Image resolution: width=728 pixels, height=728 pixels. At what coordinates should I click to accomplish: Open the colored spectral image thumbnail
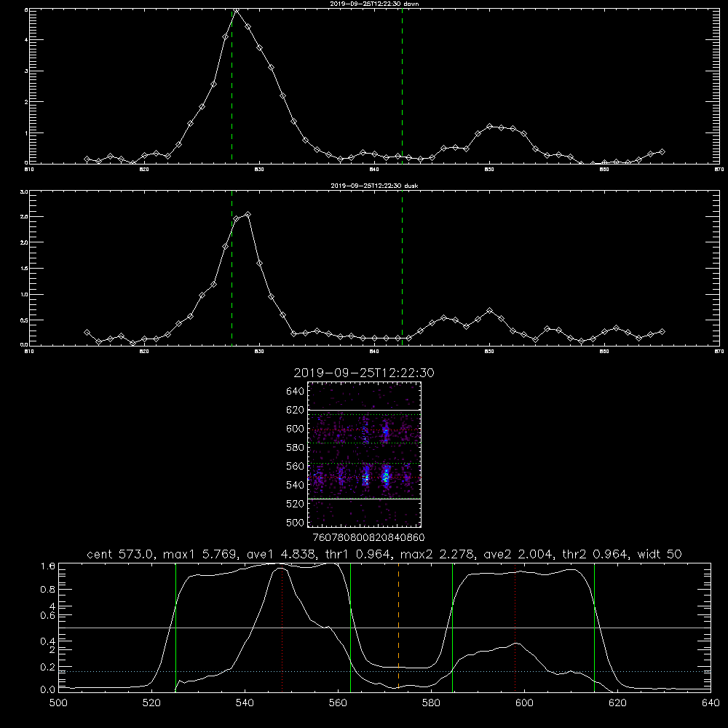point(365,454)
